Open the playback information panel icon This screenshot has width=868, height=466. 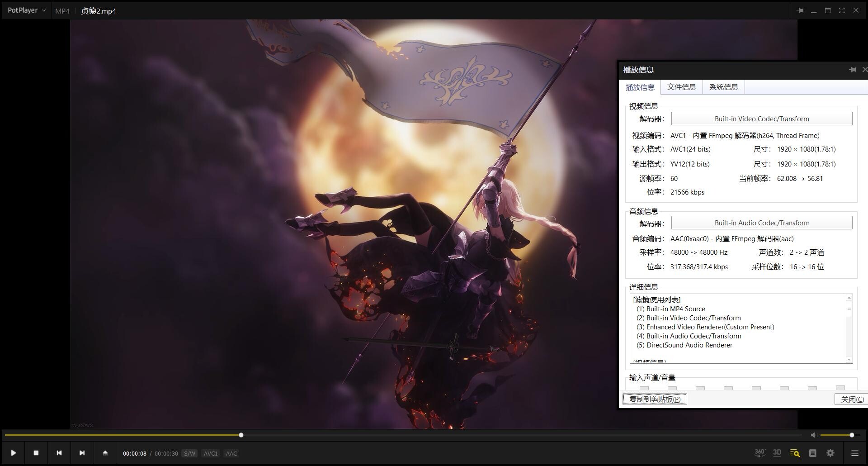795,452
